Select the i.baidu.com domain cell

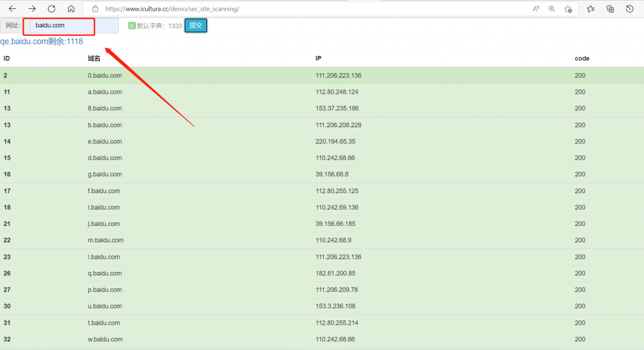(104, 207)
